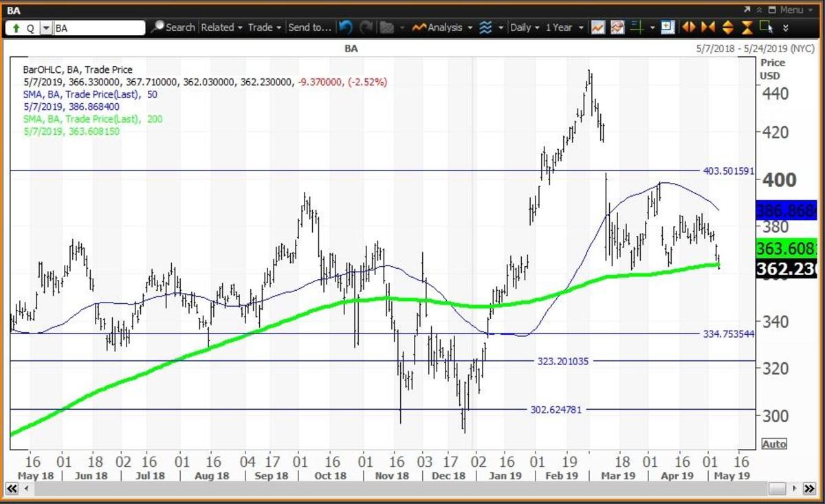Click the double-right scroll-to-end button
The width and height of the screenshot is (825, 504).
(x=808, y=488)
